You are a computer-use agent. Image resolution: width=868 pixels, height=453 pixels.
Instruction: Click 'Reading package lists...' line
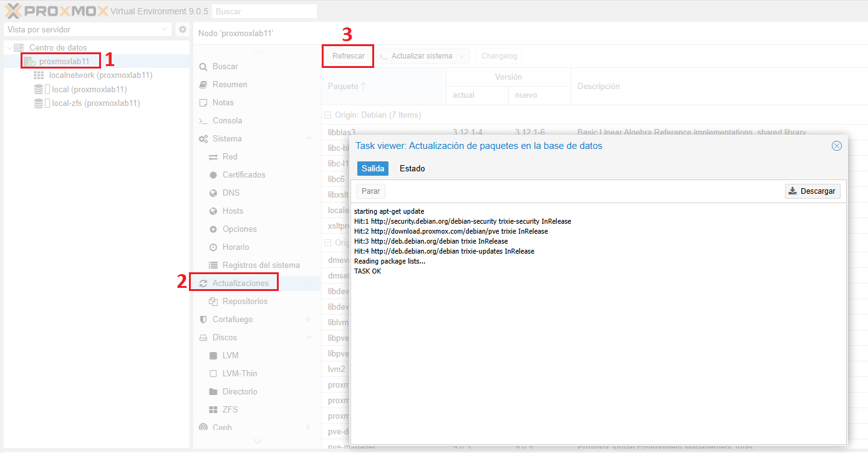coord(389,261)
